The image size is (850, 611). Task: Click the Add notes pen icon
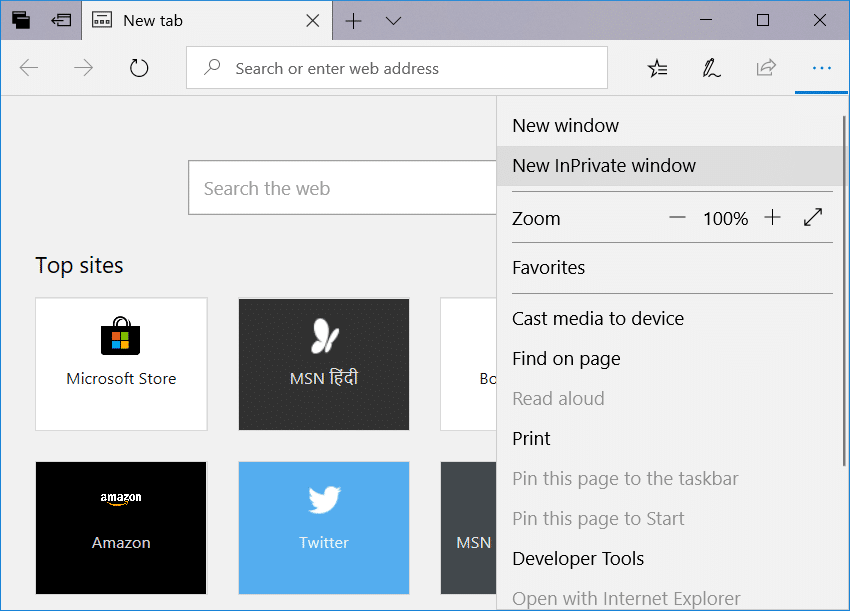[x=711, y=68]
